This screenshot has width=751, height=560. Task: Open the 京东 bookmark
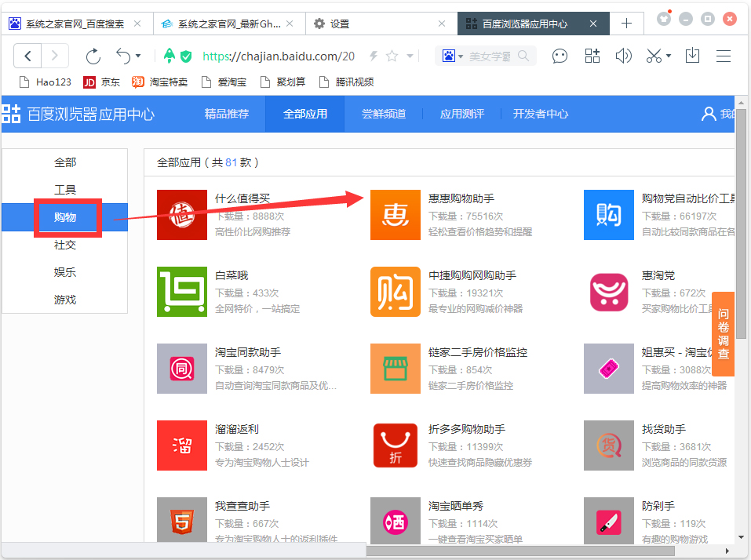(x=101, y=82)
